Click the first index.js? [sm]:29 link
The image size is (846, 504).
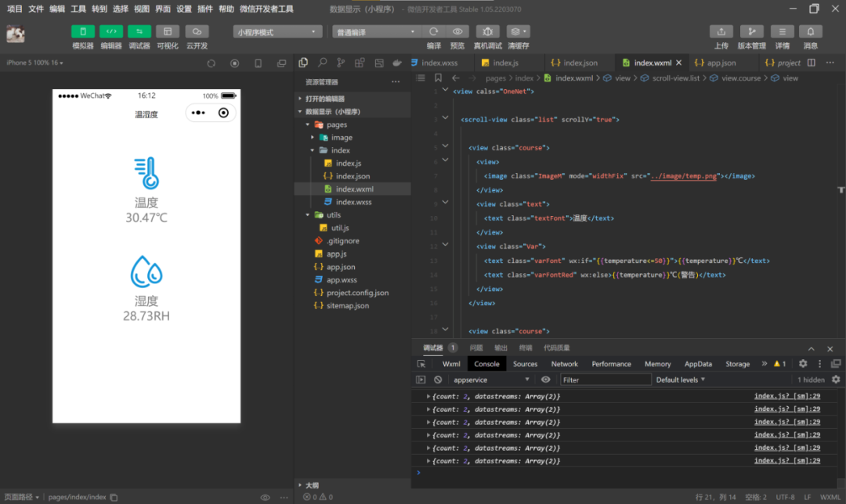coord(786,397)
